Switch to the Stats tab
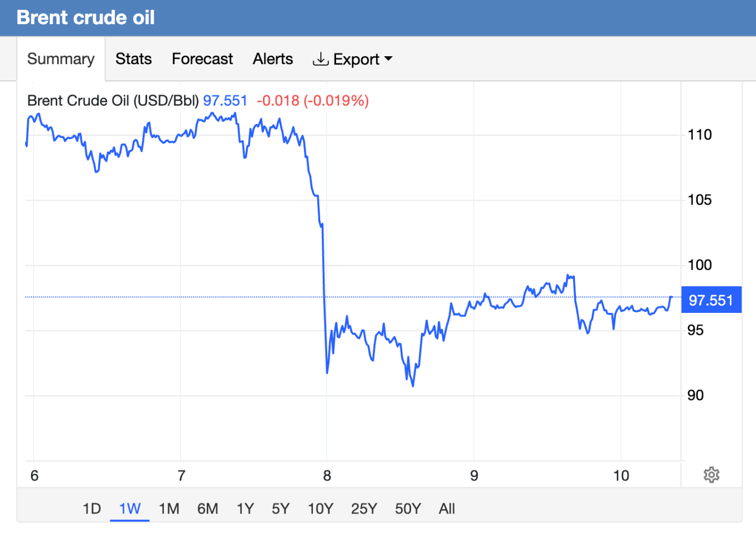 (133, 59)
